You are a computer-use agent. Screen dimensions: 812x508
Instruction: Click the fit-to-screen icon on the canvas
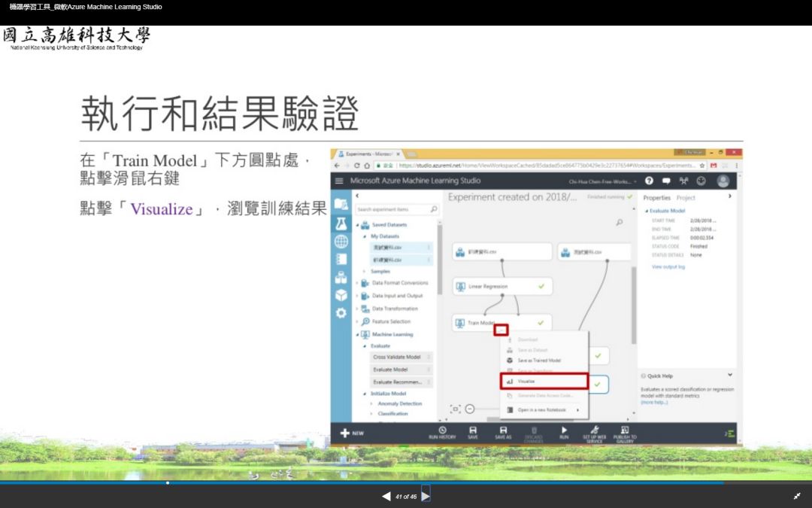455,409
